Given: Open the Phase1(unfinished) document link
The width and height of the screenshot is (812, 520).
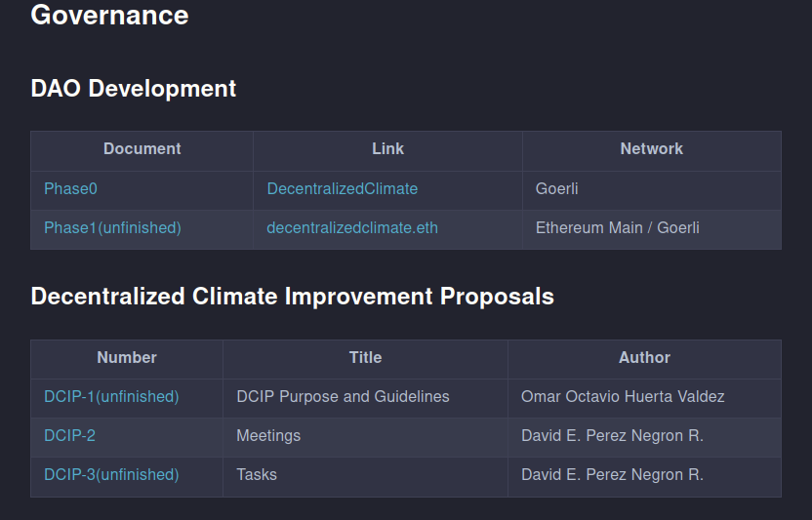Looking at the screenshot, I should 112,228.
